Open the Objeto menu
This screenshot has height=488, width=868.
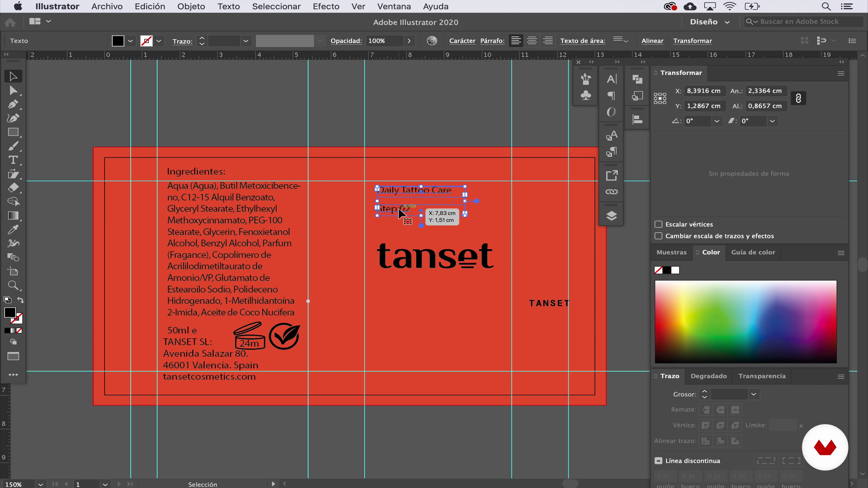pos(191,6)
